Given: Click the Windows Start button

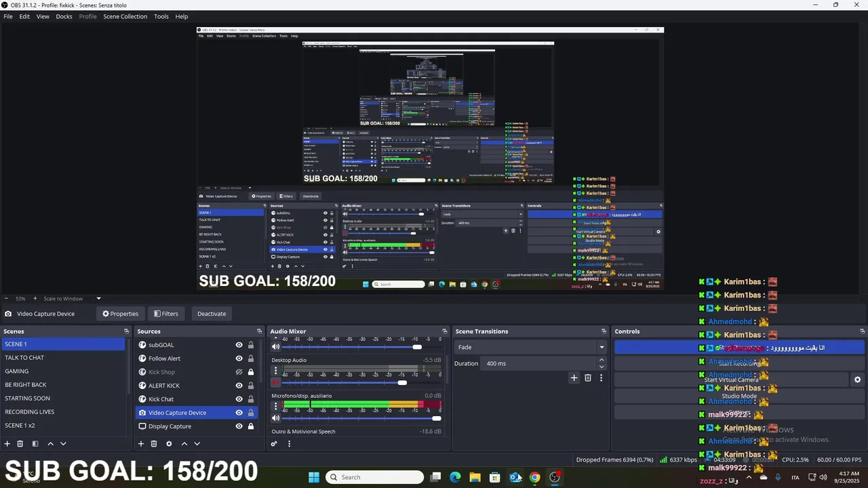Looking at the screenshot, I should (314, 477).
